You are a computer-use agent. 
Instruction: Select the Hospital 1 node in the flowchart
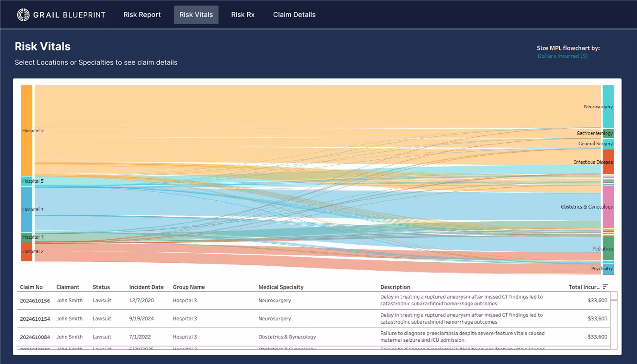tap(26, 209)
